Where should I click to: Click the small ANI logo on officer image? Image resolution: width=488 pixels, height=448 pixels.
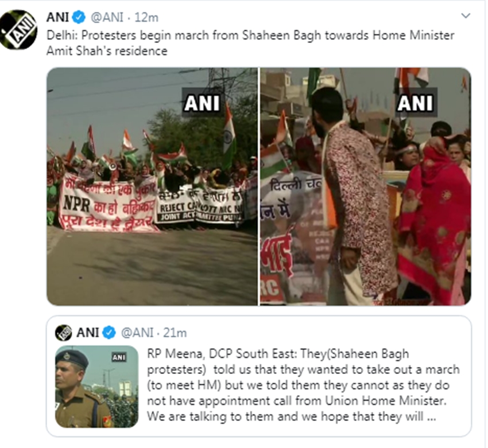click(x=119, y=357)
